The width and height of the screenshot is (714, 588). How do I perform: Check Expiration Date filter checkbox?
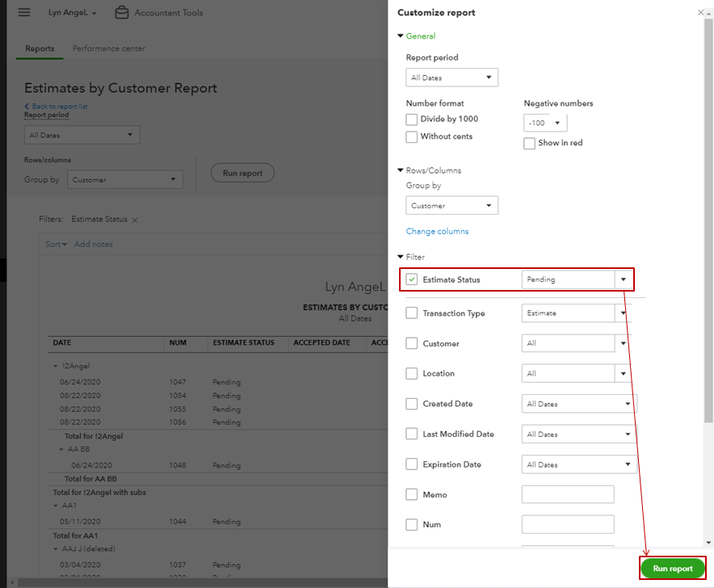click(411, 464)
